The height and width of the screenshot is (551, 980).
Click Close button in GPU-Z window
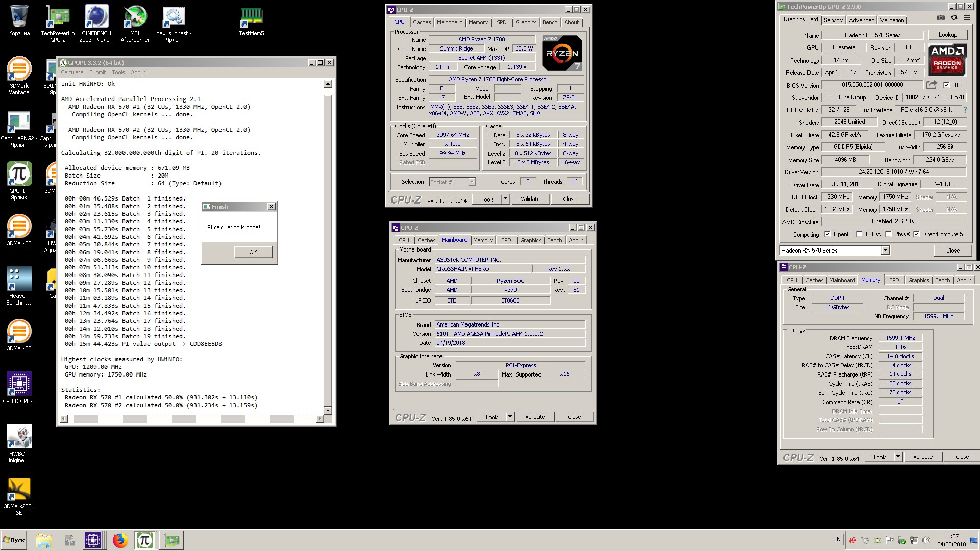pyautogui.click(x=952, y=250)
